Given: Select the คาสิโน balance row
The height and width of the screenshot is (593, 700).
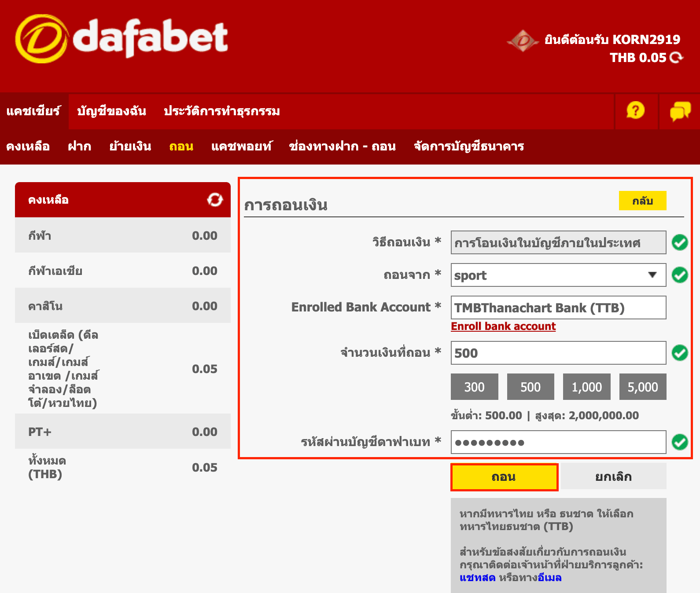Looking at the screenshot, I should 123,306.
